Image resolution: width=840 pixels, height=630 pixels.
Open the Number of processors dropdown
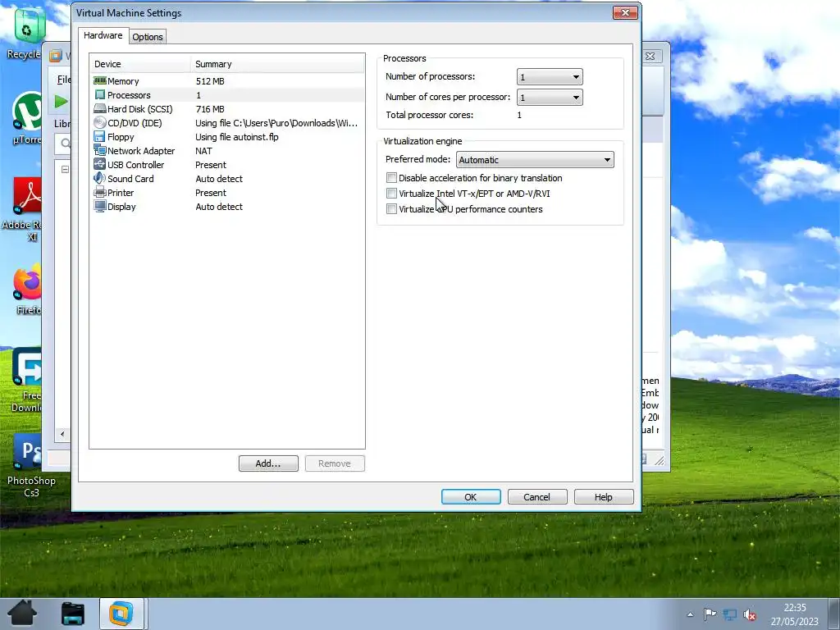(550, 76)
